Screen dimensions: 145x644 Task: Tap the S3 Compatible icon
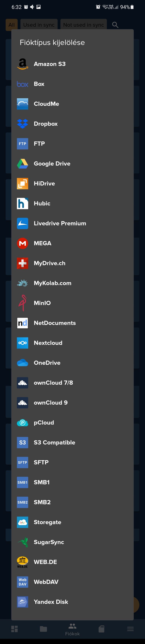tap(22, 442)
